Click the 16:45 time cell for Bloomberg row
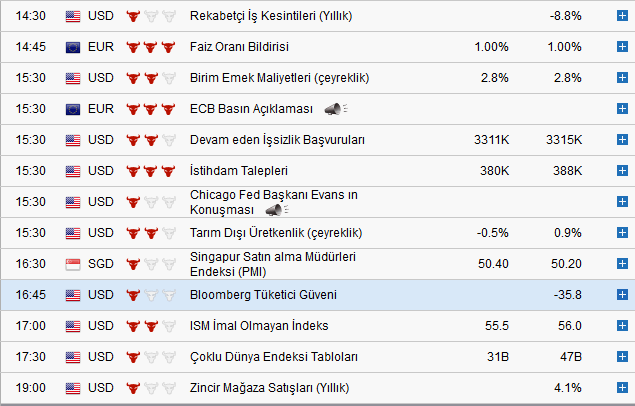The image size is (635, 406). (31, 295)
